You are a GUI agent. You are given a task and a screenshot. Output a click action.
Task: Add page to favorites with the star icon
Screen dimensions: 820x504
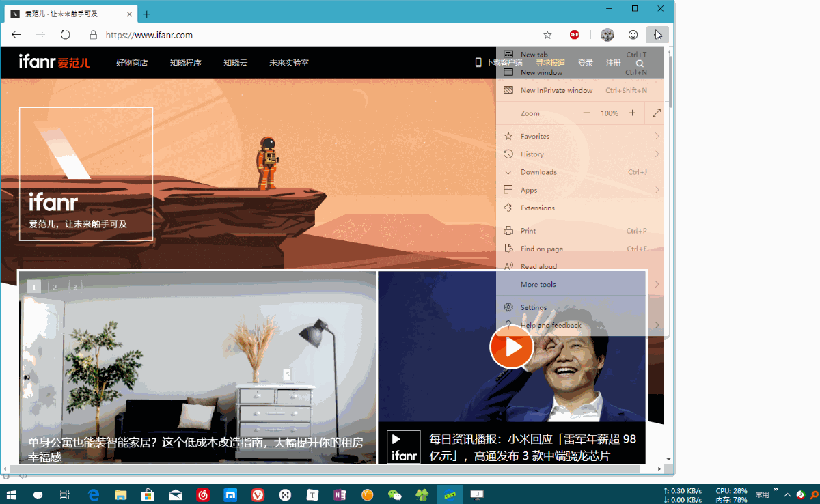[547, 35]
